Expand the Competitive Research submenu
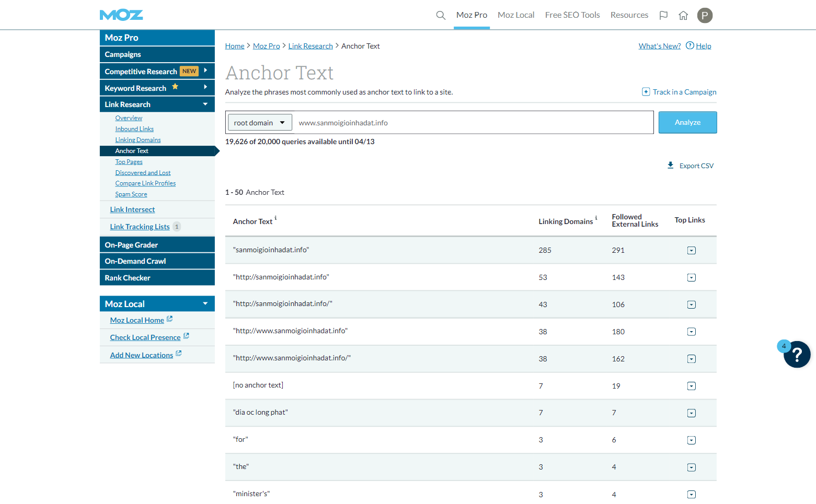 pos(205,71)
